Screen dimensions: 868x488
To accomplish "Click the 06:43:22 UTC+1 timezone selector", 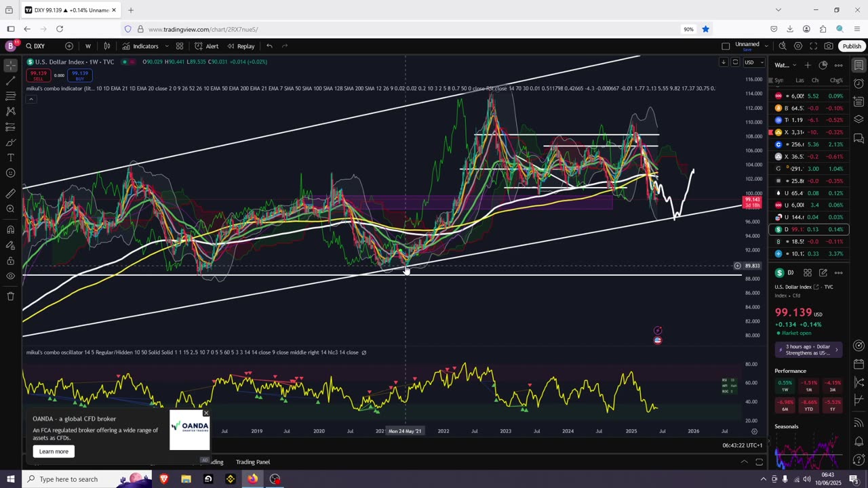I will click(x=743, y=445).
